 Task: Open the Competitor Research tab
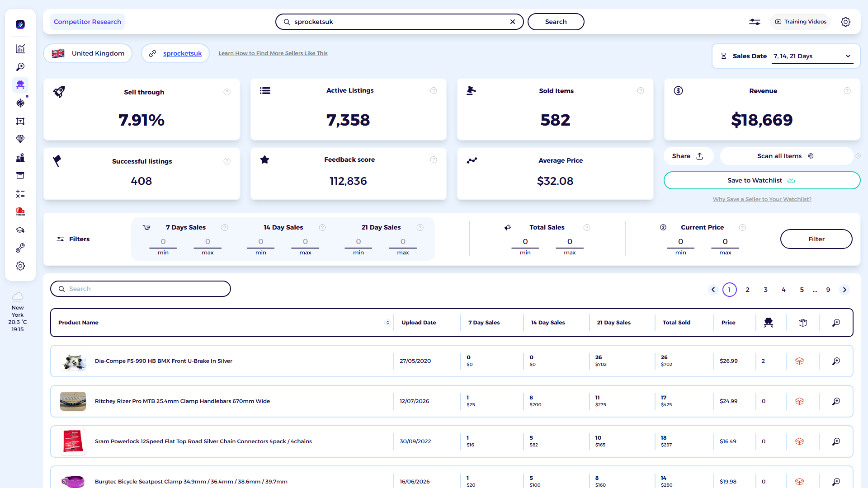[87, 22]
